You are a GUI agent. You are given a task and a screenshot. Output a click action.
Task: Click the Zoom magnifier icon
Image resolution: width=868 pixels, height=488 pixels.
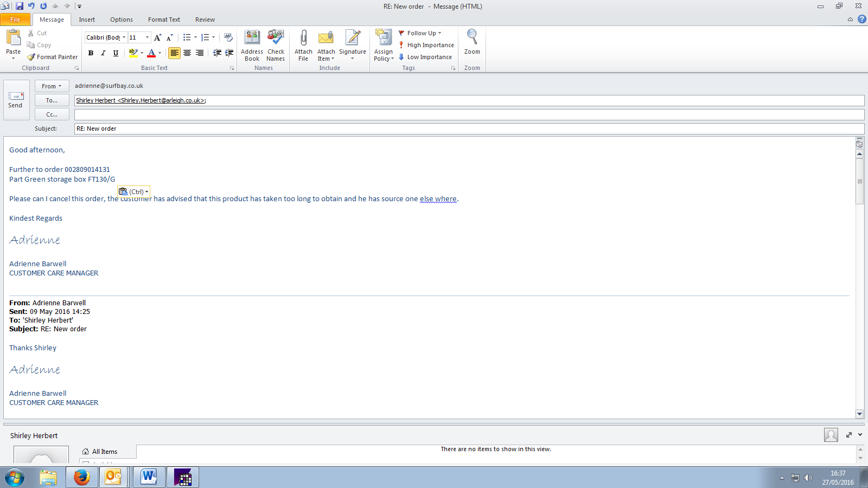[472, 38]
